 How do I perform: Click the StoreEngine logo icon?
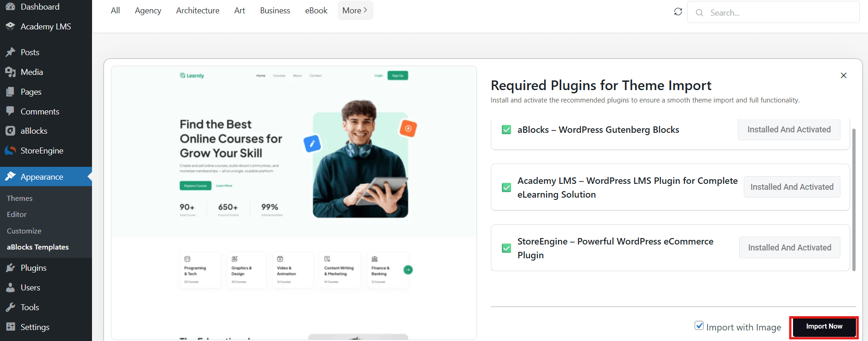10,151
